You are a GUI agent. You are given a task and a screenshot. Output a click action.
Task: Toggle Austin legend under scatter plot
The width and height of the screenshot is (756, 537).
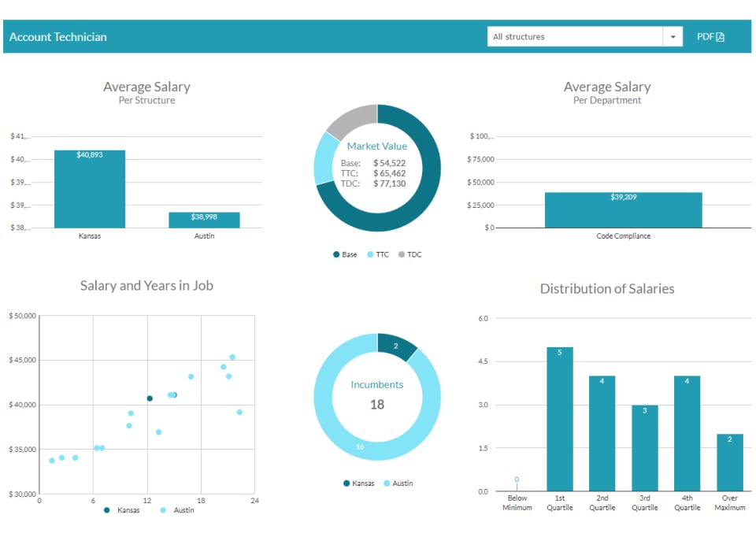coord(177,510)
